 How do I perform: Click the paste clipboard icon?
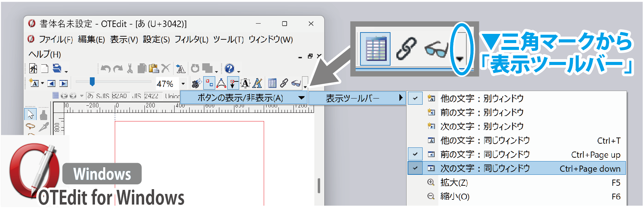(x=154, y=69)
